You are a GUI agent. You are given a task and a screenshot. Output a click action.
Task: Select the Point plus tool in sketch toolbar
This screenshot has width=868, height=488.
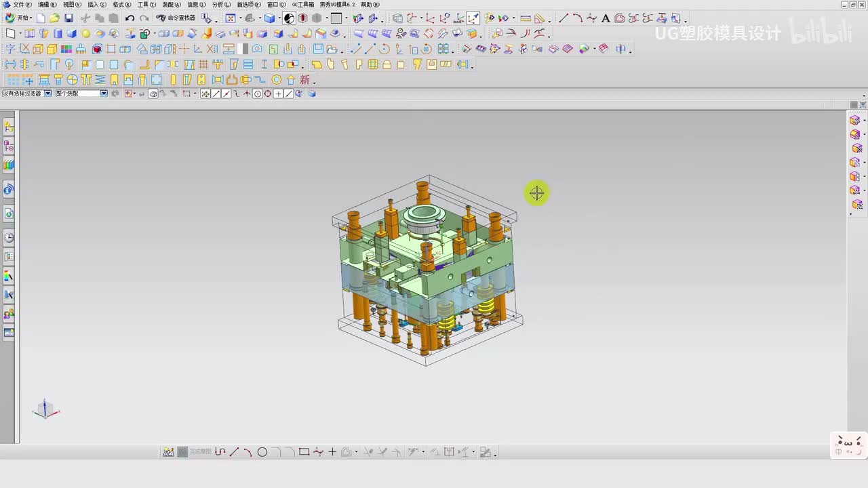(x=332, y=452)
